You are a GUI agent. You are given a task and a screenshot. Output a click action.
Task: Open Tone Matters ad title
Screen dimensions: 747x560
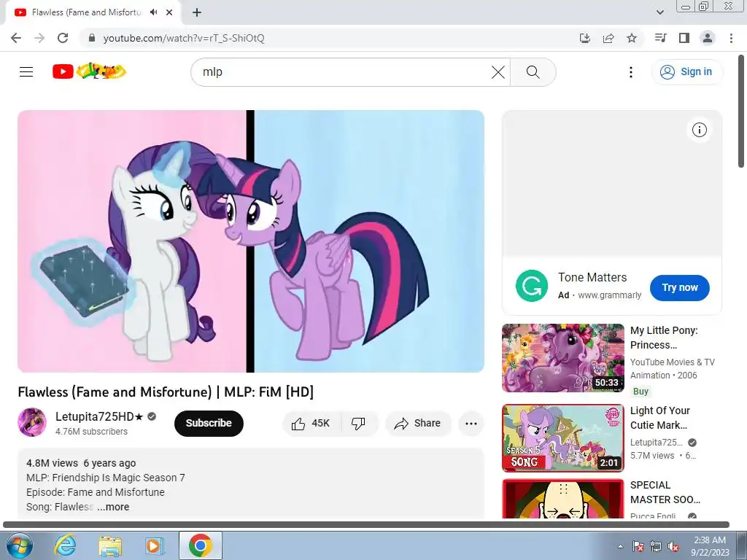(592, 278)
